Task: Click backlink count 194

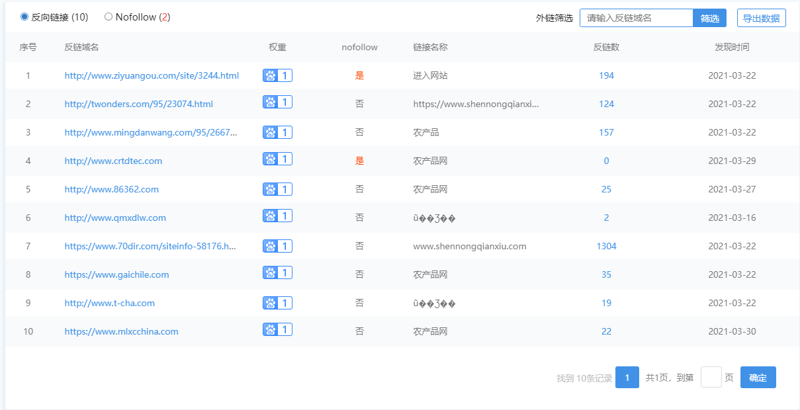Action: pos(606,75)
